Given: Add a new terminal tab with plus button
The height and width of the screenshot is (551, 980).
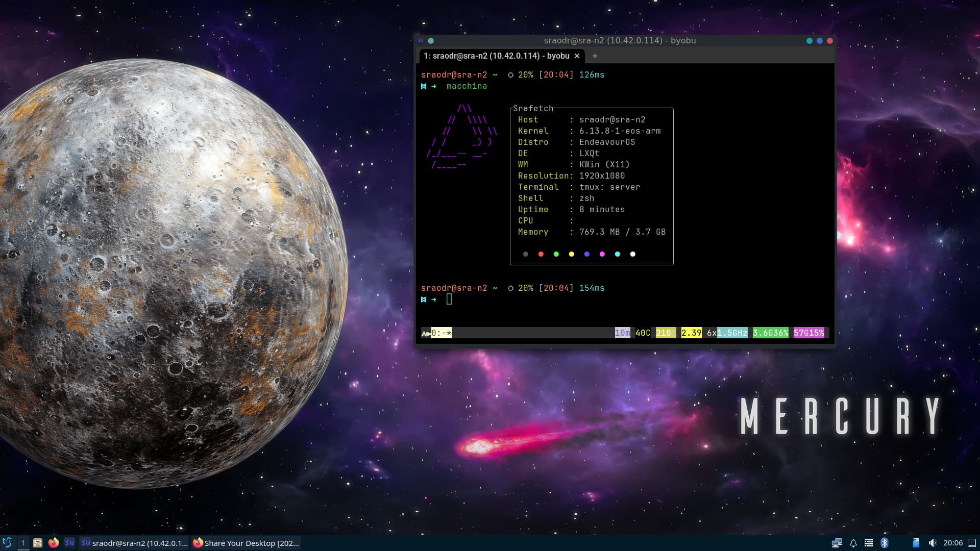Looking at the screenshot, I should click(595, 56).
